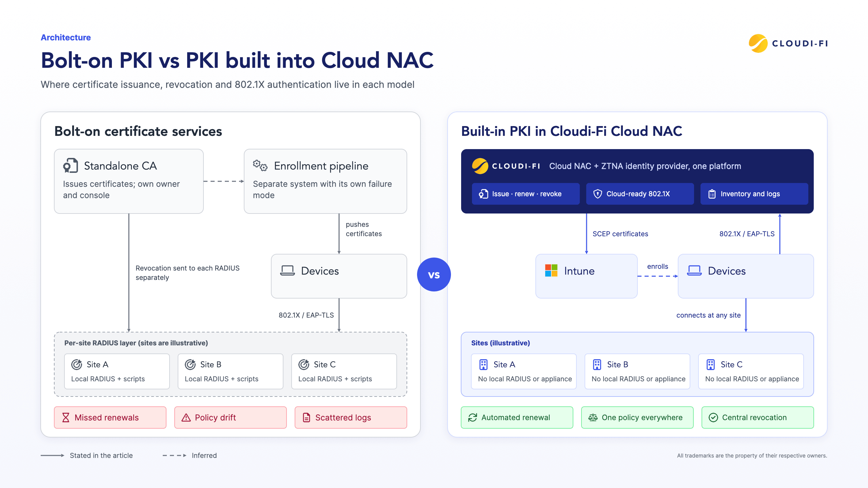The width and height of the screenshot is (868, 488).
Task: Click the main title Bolt-on PKI vs PKI built into Cloud NAC
Action: 237,60
